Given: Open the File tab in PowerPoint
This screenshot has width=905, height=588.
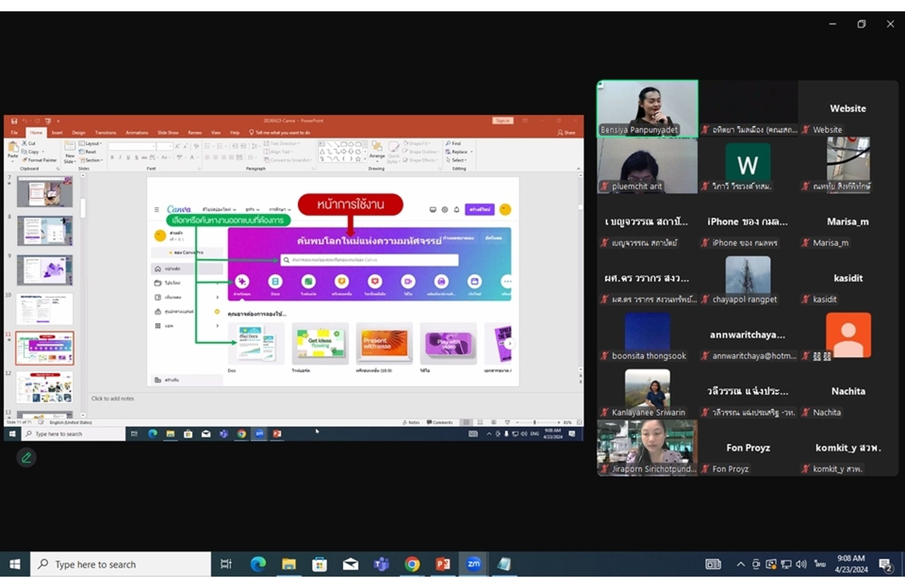Looking at the screenshot, I should (x=14, y=132).
